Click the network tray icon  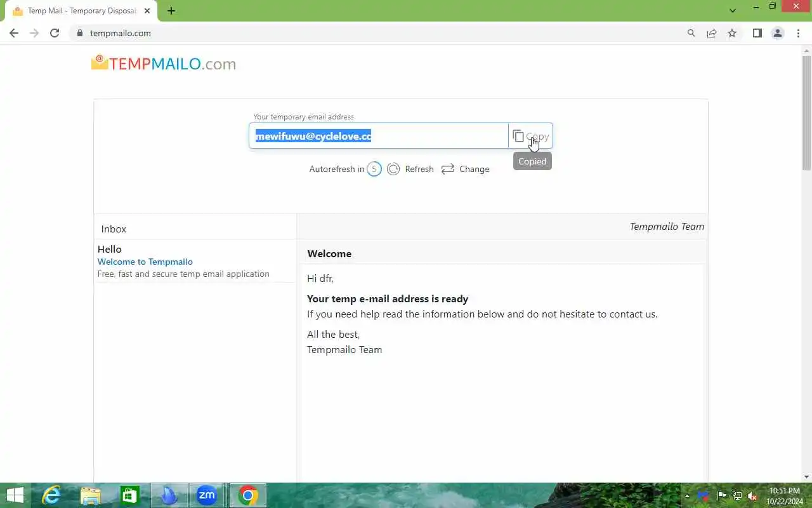[737, 496]
